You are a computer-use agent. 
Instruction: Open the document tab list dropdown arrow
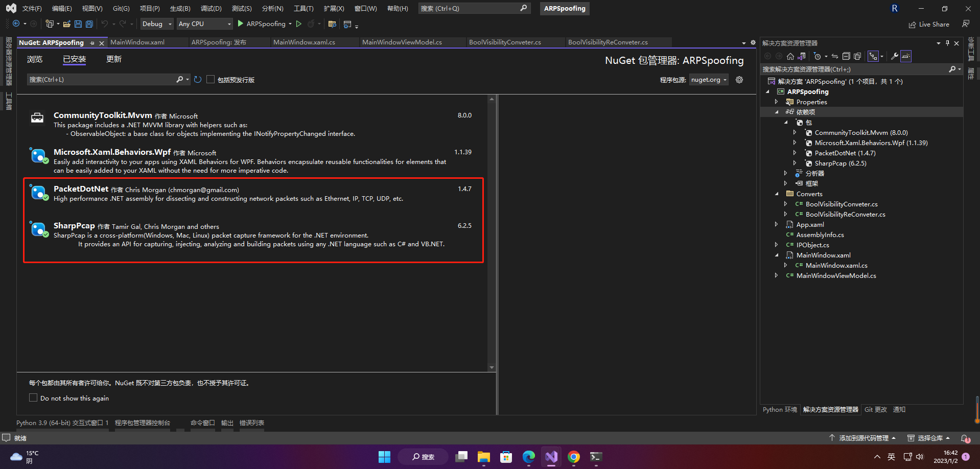(x=744, y=43)
